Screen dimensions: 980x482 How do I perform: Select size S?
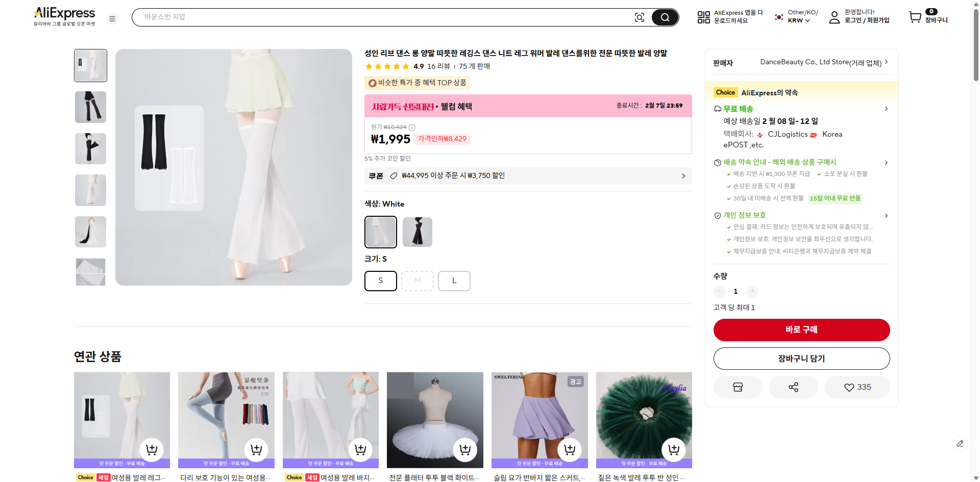[380, 281]
